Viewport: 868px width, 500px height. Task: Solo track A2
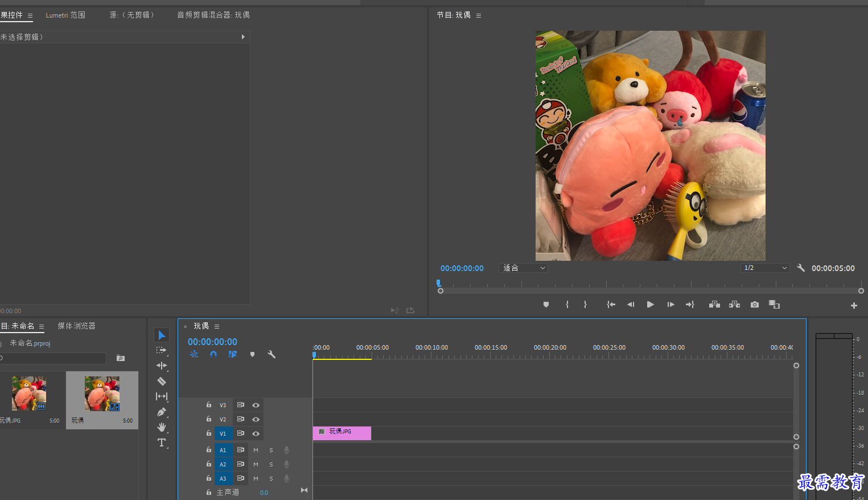pos(271,465)
